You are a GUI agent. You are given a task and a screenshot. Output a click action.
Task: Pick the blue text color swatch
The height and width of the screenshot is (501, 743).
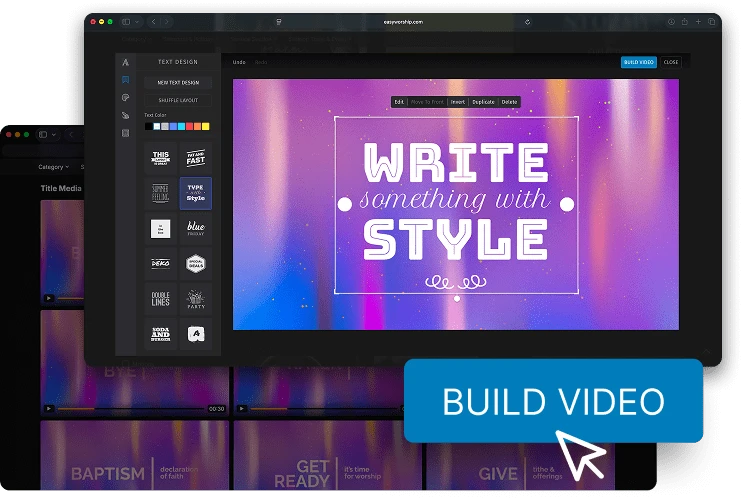click(x=173, y=127)
